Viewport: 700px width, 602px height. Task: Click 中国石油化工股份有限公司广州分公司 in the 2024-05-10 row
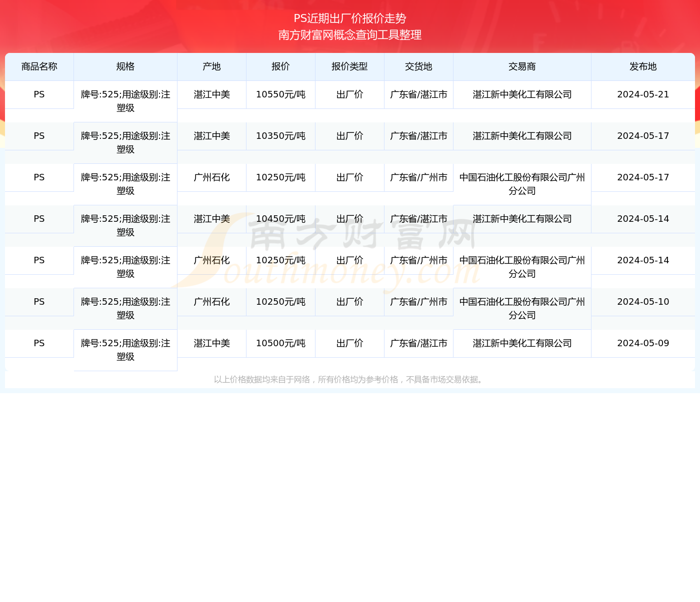522,308
